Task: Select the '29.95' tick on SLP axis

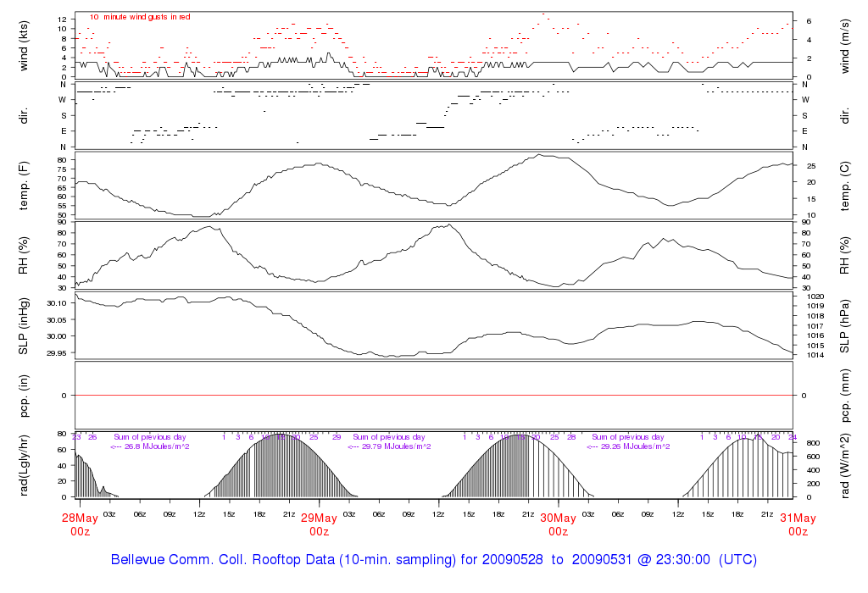Action: (x=57, y=353)
